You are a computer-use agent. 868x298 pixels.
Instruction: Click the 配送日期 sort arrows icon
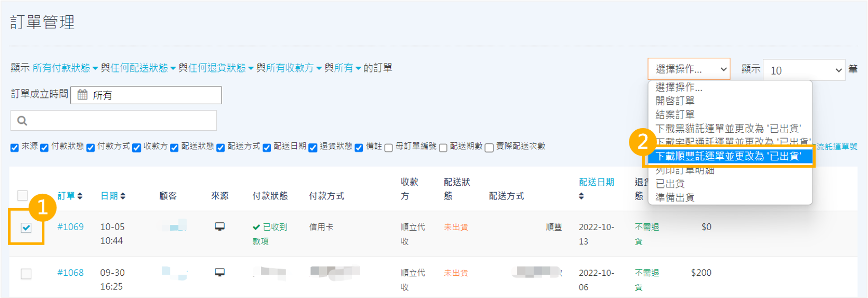point(581,196)
